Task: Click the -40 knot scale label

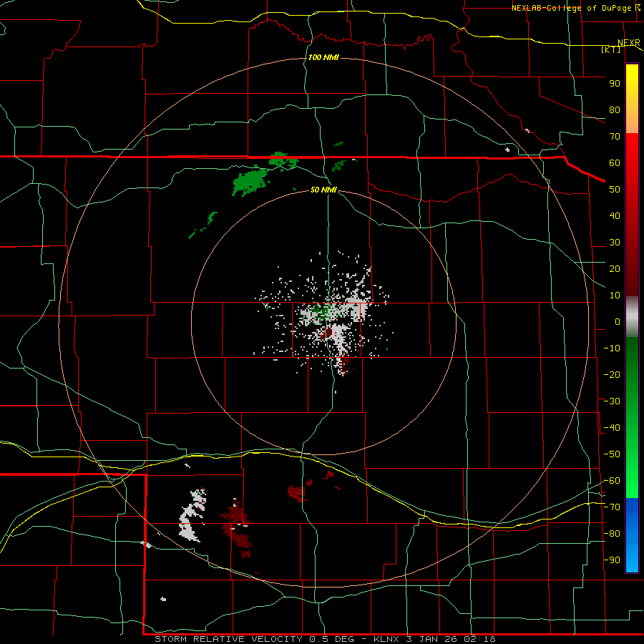Action: (x=612, y=428)
